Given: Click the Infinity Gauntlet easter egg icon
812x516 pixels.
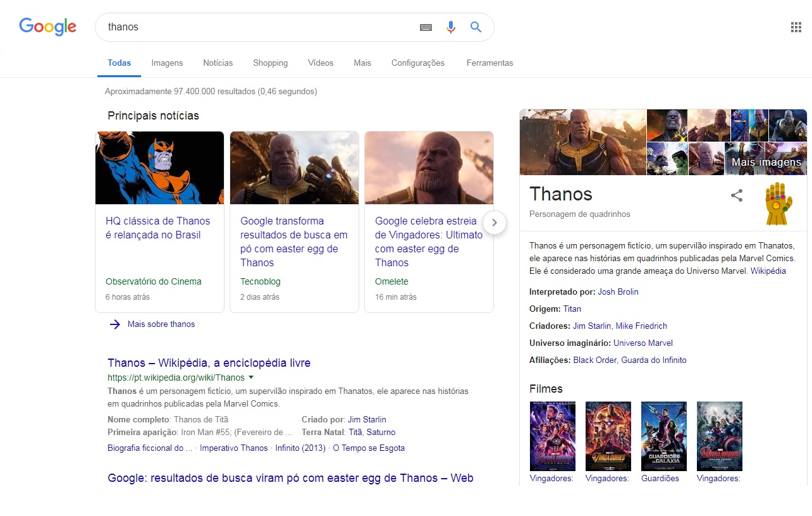Looking at the screenshot, I should [779, 204].
